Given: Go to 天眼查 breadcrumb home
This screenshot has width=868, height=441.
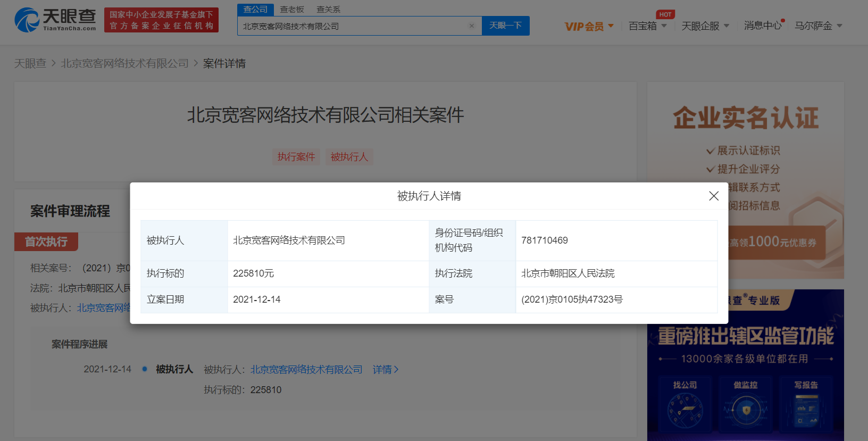Looking at the screenshot, I should 30,63.
